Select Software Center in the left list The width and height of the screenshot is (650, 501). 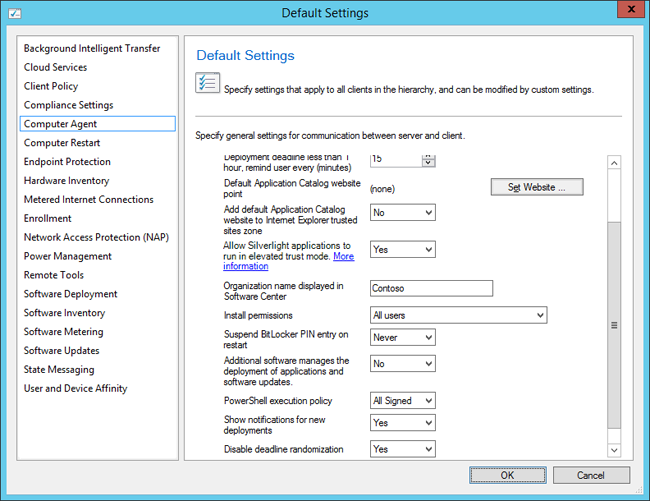tap(70, 294)
